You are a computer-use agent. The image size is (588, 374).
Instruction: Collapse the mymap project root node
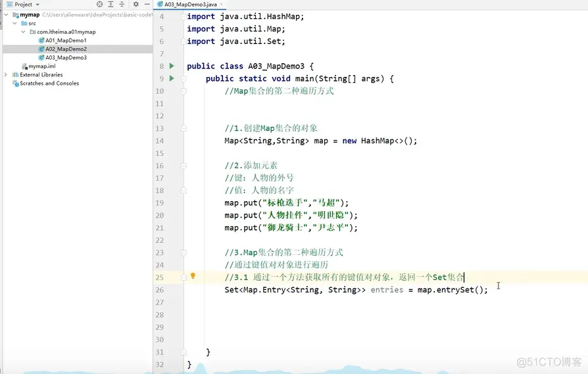point(6,14)
